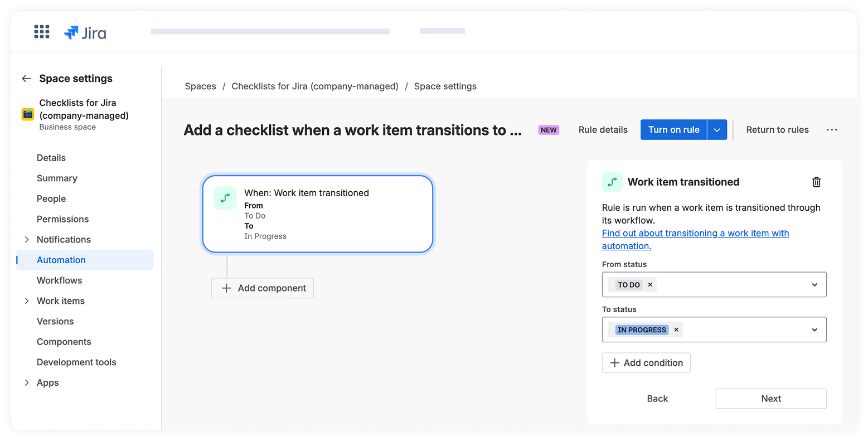Select Workflows in the sidebar
868x441 pixels.
tap(59, 280)
